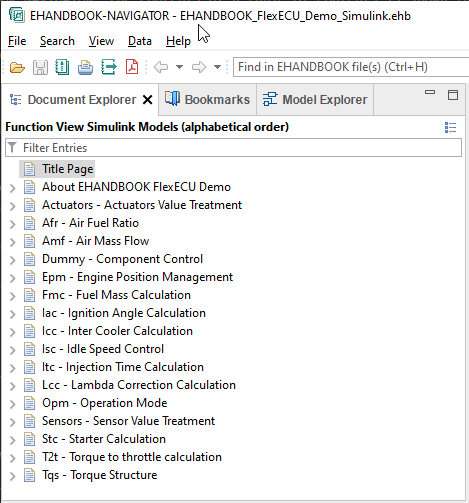Viewport: 469px width, 503px height.
Task: Close the Document Explorer tab
Action: 147,100
